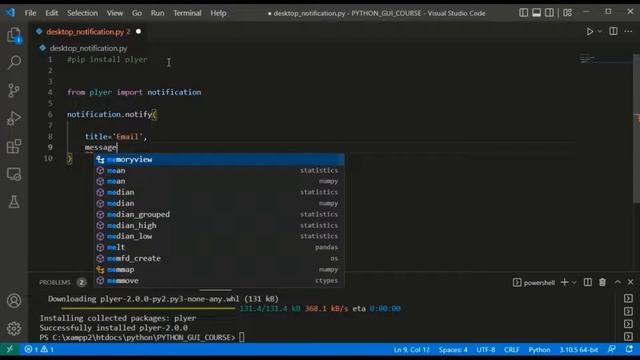This screenshot has height=360, width=640.
Task: Select the second terminal instance icon
Action: pyautogui.click(x=628, y=311)
